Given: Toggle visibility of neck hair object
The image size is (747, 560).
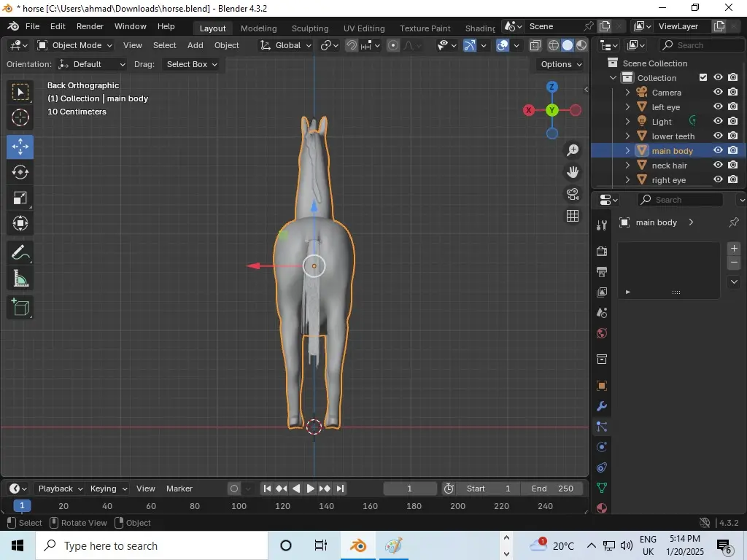Looking at the screenshot, I should (x=718, y=166).
